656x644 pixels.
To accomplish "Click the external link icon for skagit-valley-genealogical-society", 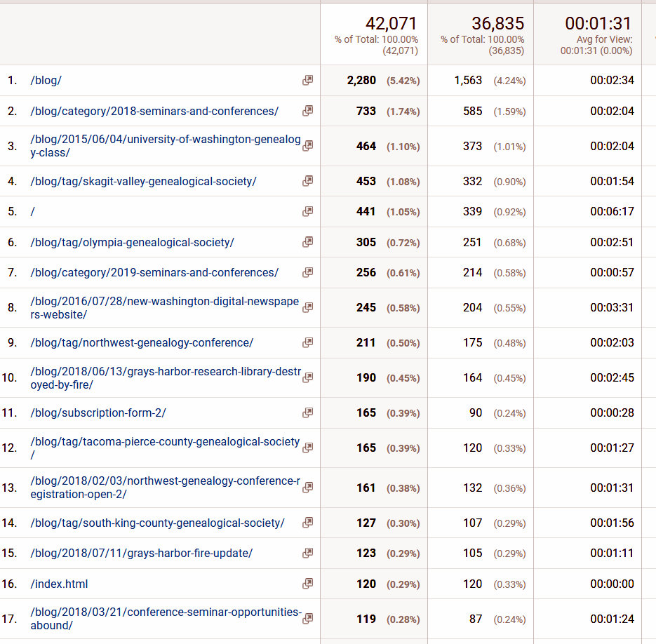I will click(x=307, y=181).
